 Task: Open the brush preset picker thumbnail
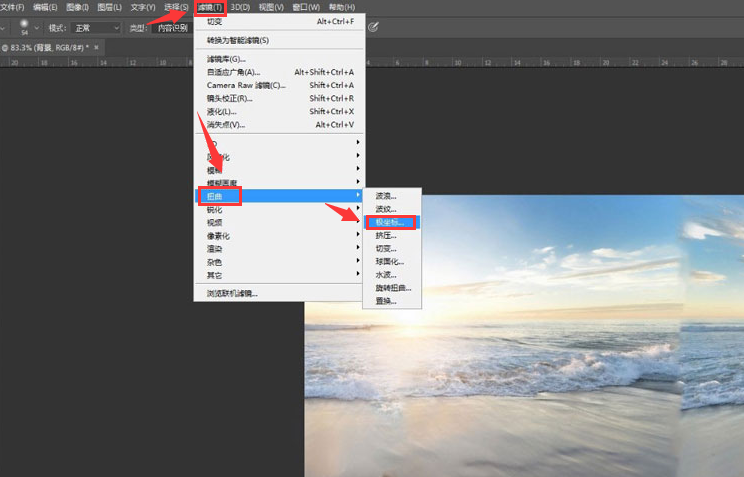[x=24, y=27]
